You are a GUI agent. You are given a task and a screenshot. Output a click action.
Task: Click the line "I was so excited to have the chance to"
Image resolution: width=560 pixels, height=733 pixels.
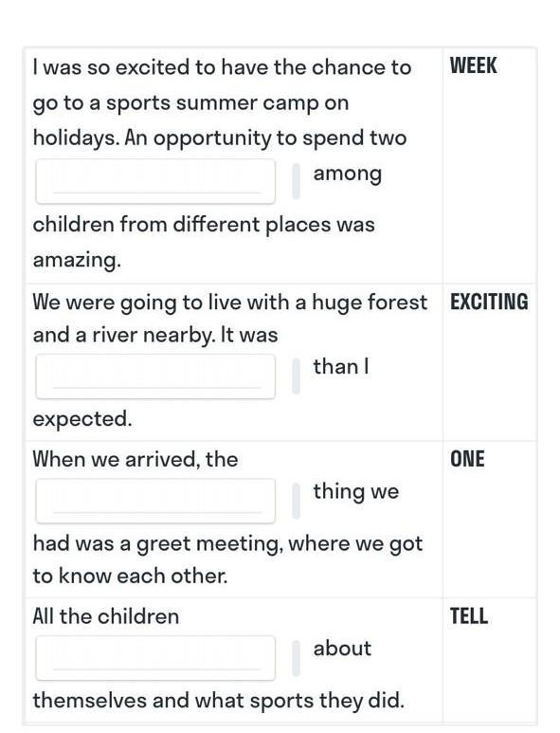(222, 67)
